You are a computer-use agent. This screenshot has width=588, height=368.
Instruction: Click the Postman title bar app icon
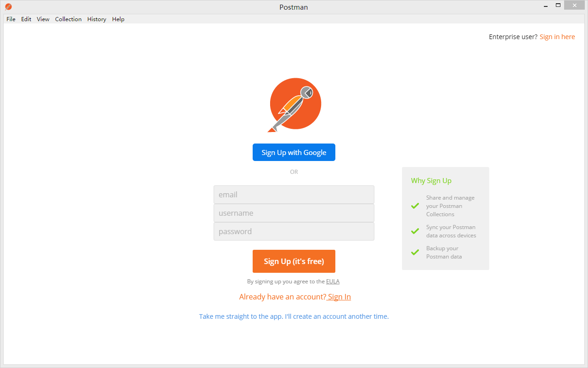8,7
